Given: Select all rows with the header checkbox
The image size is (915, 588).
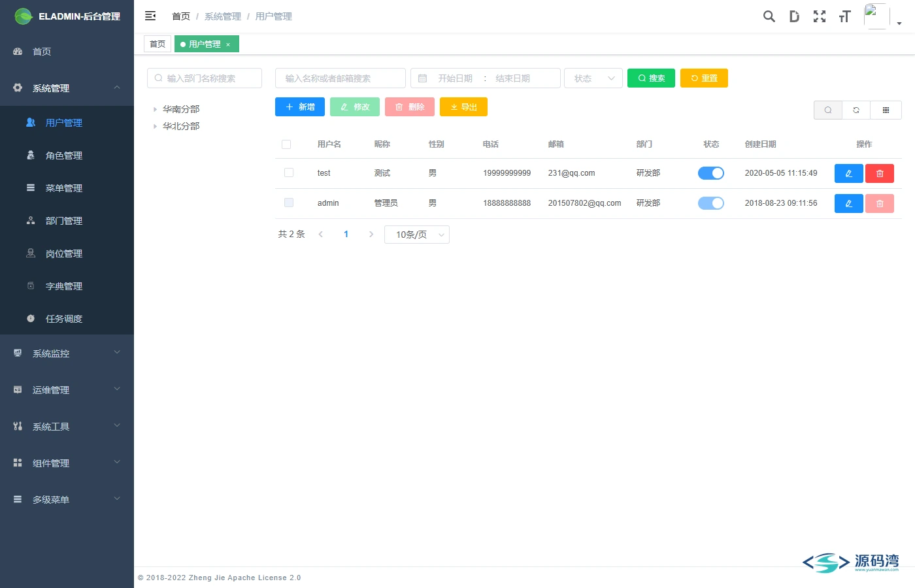Looking at the screenshot, I should click(286, 144).
